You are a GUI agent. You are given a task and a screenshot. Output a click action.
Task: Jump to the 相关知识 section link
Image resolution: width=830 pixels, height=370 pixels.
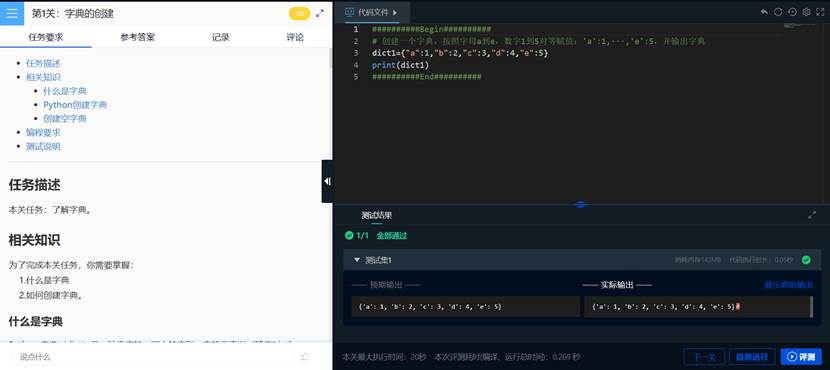tap(43, 77)
